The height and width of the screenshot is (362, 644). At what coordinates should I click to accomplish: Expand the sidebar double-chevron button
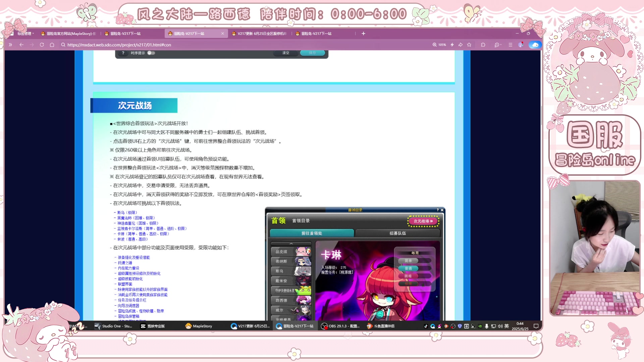pyautogui.click(x=10, y=45)
